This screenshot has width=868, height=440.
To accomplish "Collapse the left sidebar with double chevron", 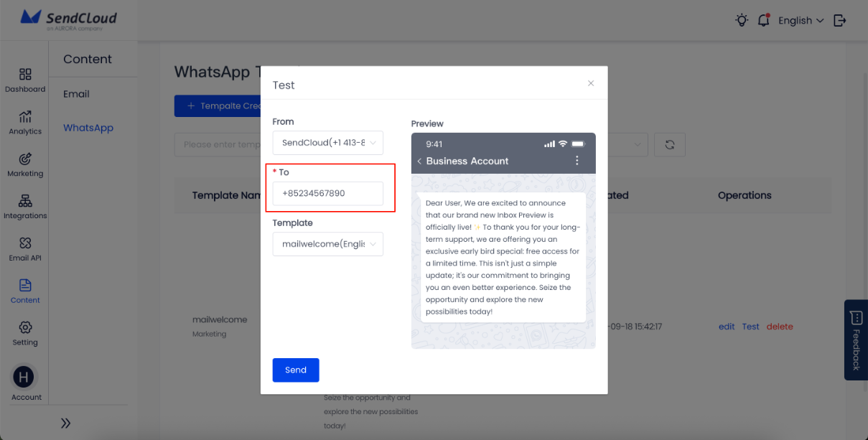I will click(x=65, y=423).
